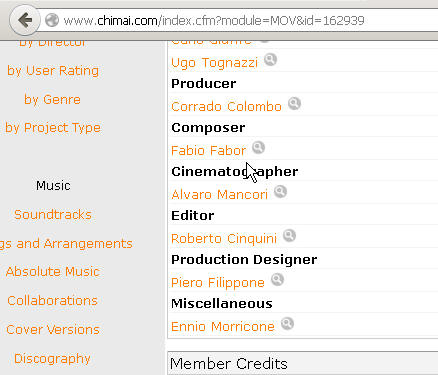
Task: Go to Soundtracks section
Action: click(x=53, y=214)
